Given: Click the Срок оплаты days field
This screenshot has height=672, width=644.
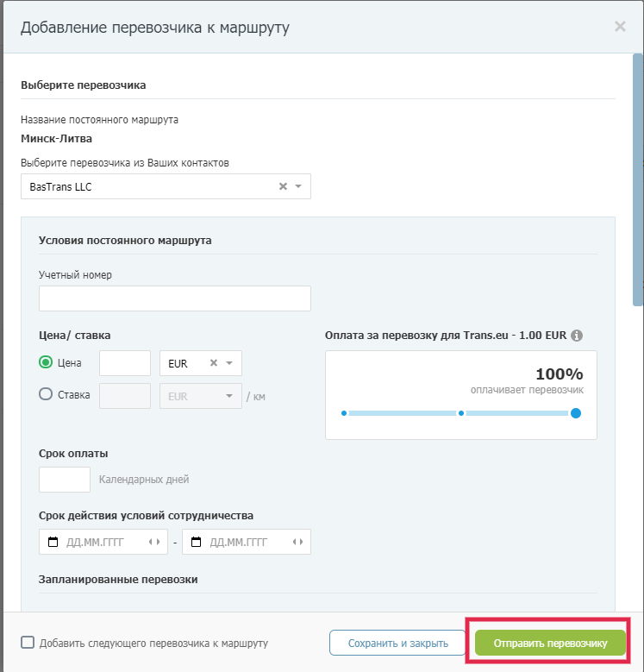Looking at the screenshot, I should click(x=65, y=480).
